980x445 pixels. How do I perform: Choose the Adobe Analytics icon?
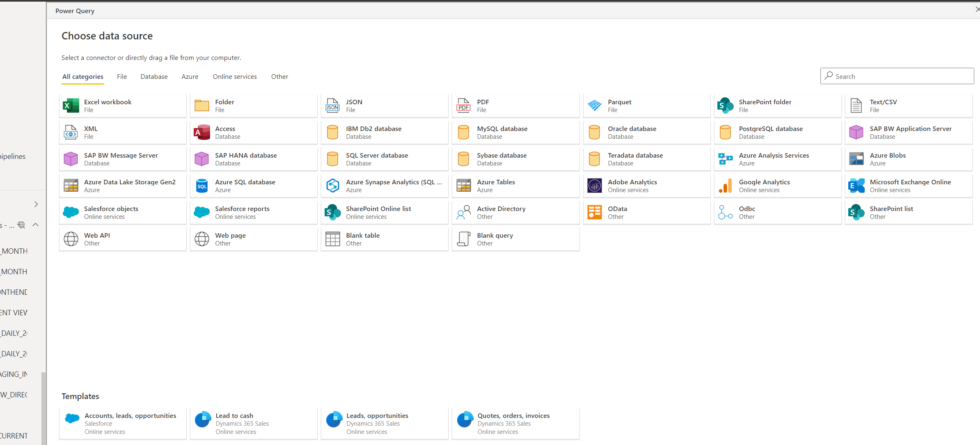point(595,186)
